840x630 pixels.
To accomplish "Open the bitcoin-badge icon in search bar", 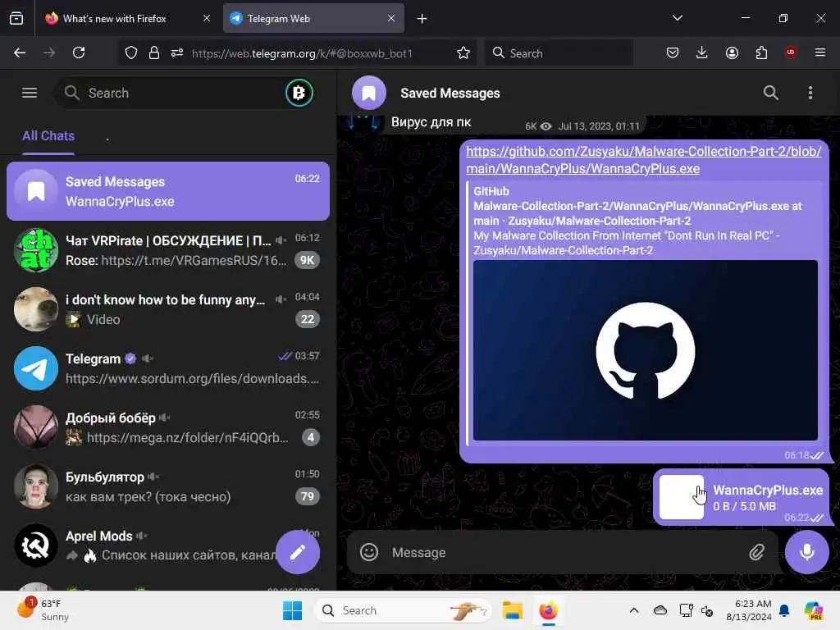I will pyautogui.click(x=299, y=93).
